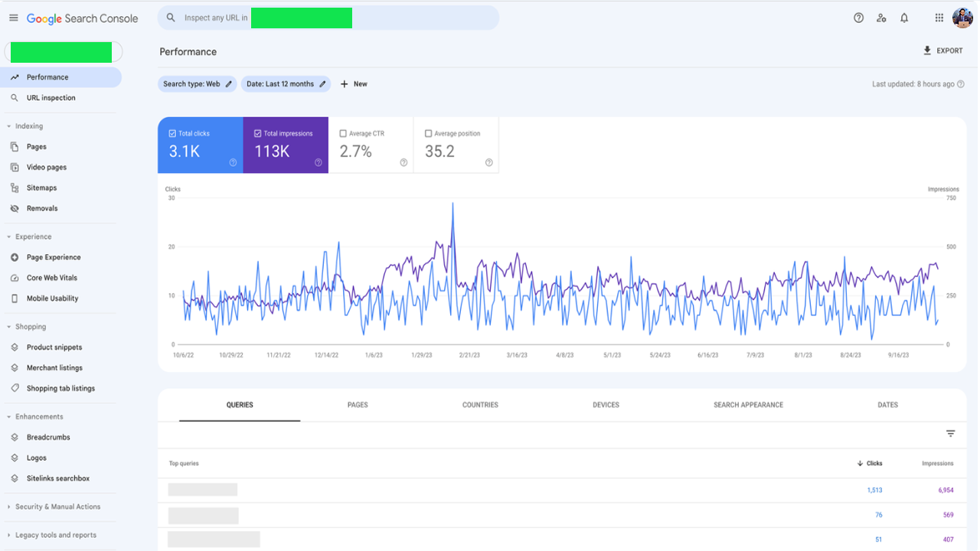Click the Export button
Viewport: 980px width, 551px height.
click(942, 51)
